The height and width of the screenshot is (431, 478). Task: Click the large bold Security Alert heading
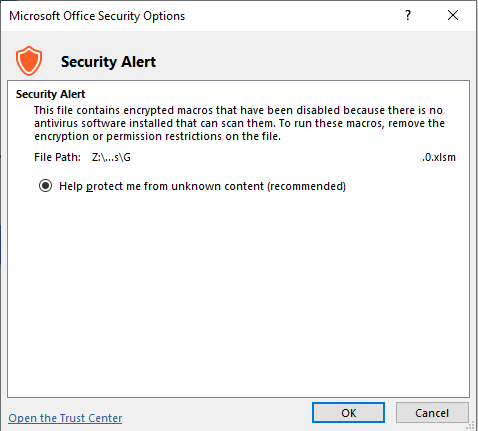point(108,62)
